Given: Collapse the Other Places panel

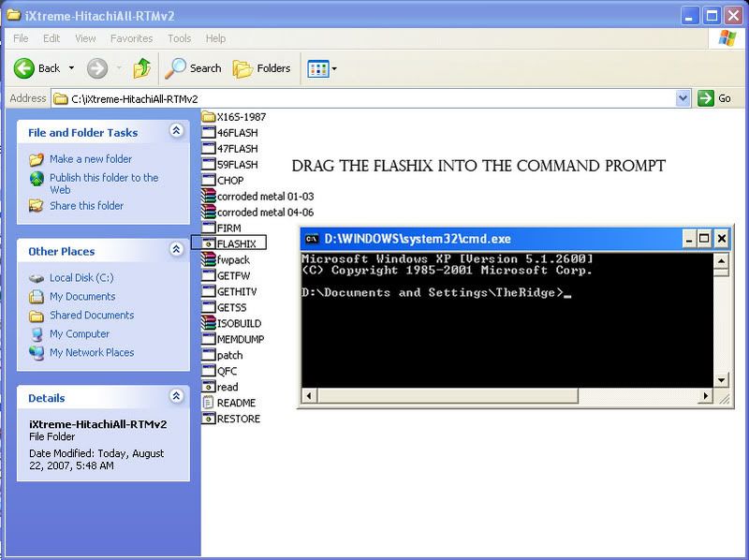Looking at the screenshot, I should point(176,249).
